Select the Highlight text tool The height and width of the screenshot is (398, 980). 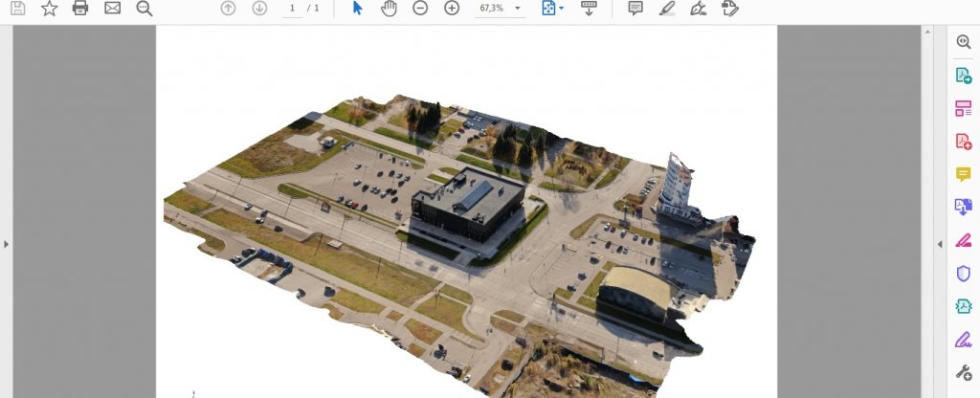pyautogui.click(x=667, y=8)
